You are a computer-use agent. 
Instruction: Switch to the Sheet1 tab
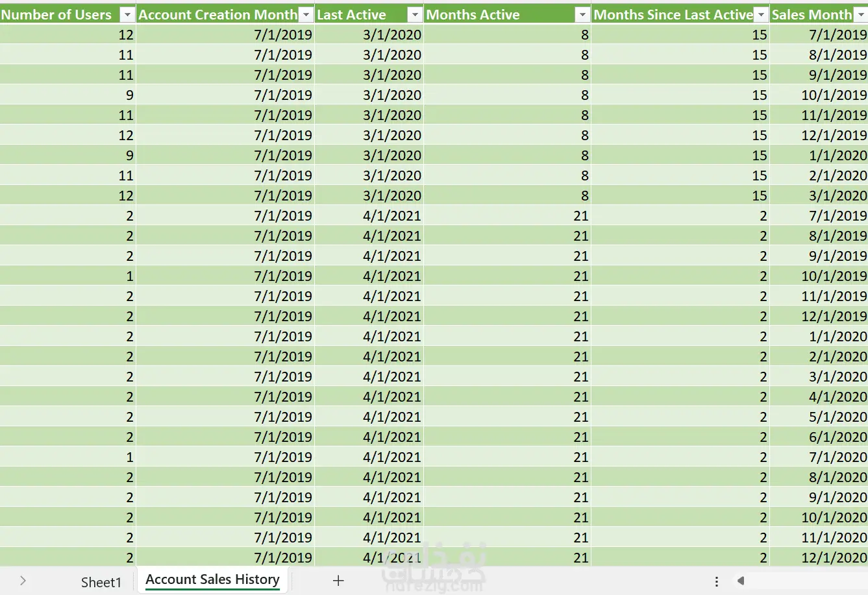pos(101,582)
